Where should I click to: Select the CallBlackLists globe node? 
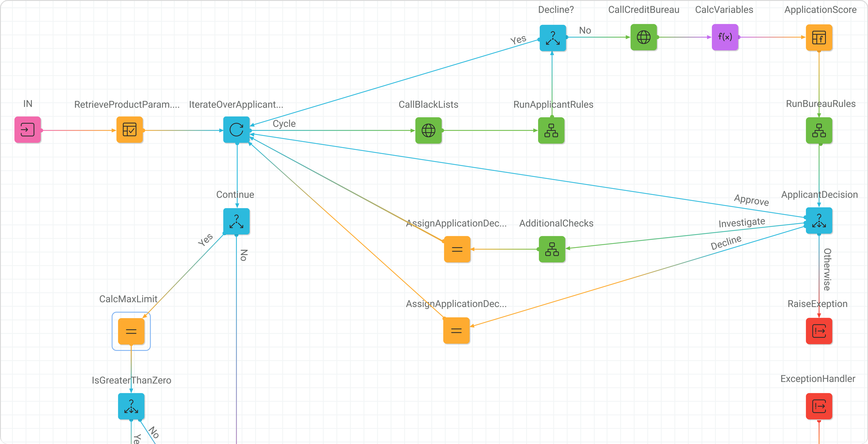[428, 130]
